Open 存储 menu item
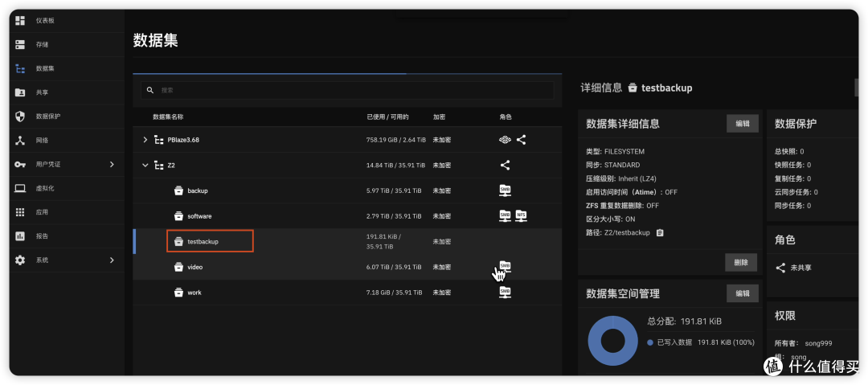The image size is (868, 385). tap(67, 44)
